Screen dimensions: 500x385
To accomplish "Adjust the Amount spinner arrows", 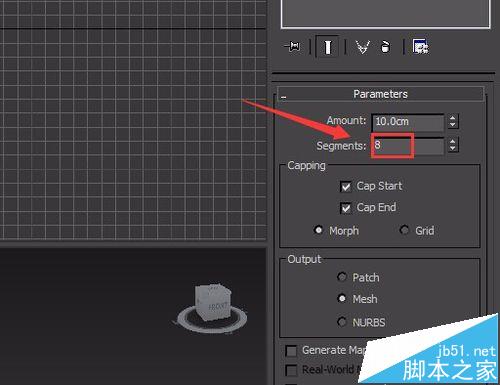I will (452, 121).
